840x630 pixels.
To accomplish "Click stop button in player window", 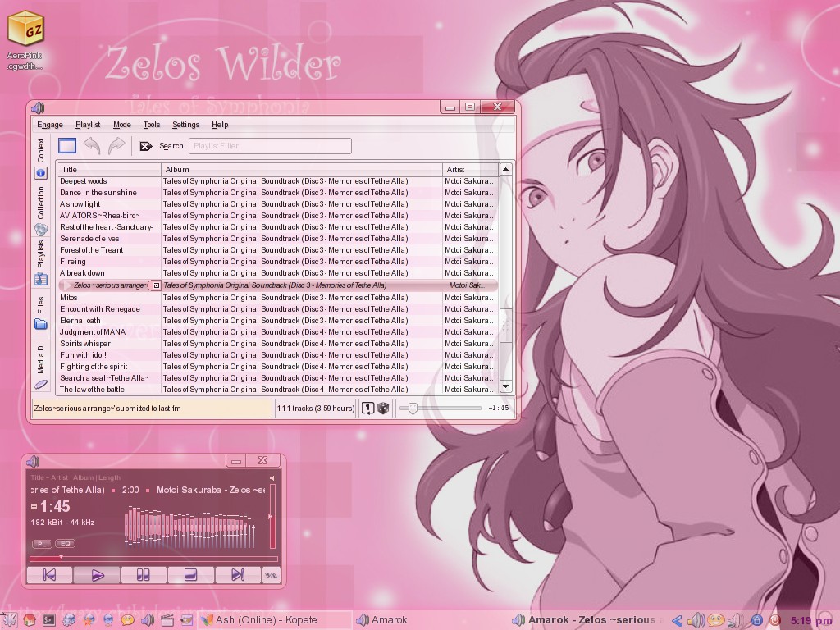I will pyautogui.click(x=190, y=575).
